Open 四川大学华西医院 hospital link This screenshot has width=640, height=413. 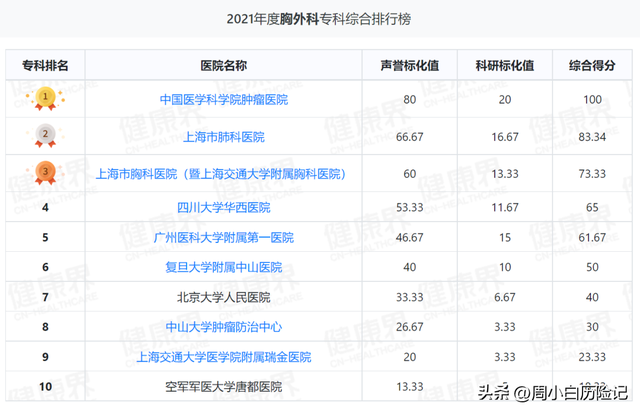[x=224, y=208]
